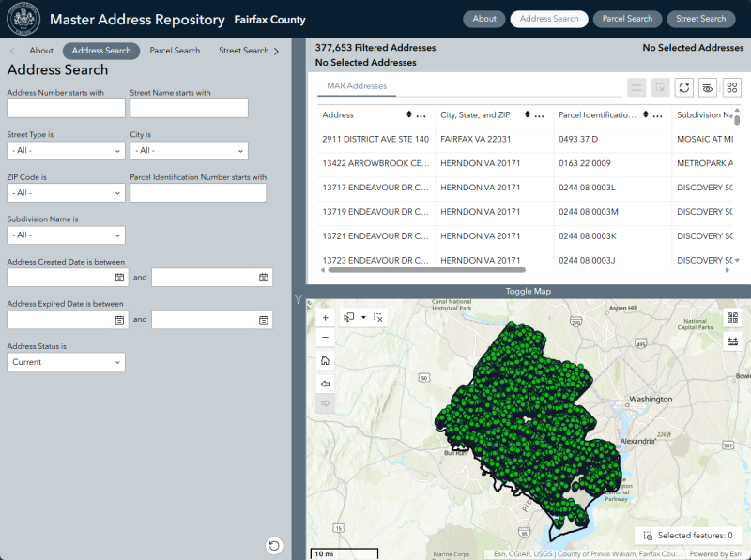Viewport: 751px width, 560px height.
Task: Expand the Address Status Current dropdown
Action: point(66,362)
